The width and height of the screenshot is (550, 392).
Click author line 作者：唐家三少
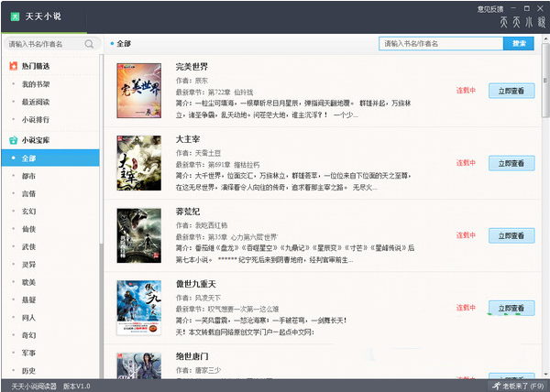pyautogui.click(x=198, y=370)
